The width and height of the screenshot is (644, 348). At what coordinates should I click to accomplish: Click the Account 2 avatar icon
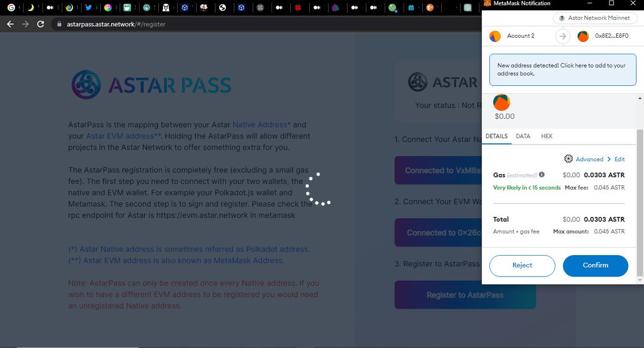[495, 36]
